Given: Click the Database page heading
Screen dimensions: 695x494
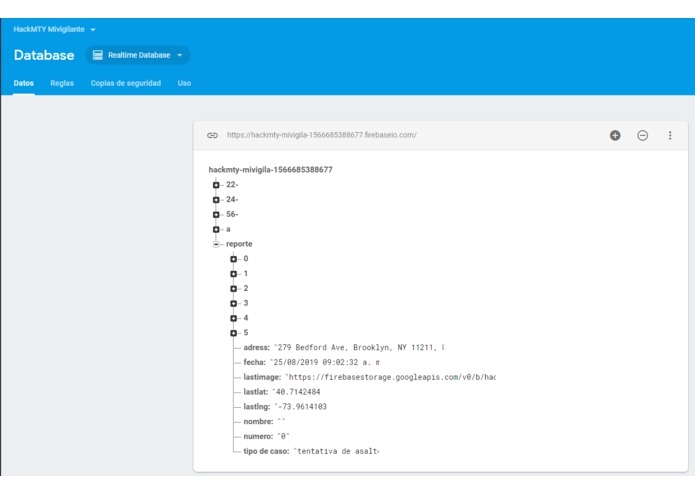Looking at the screenshot, I should [44, 55].
